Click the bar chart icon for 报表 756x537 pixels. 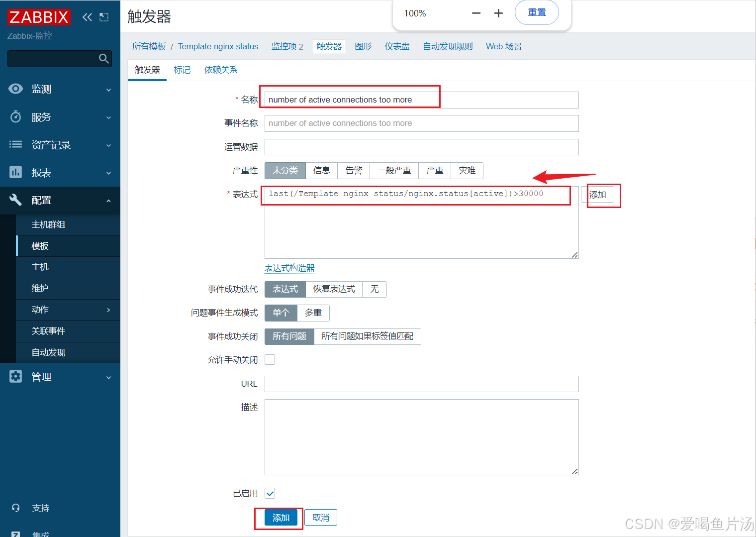coord(16,172)
